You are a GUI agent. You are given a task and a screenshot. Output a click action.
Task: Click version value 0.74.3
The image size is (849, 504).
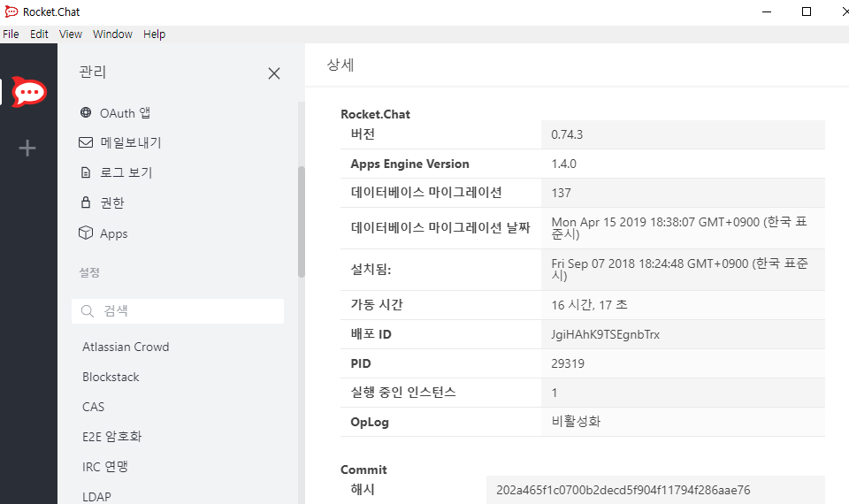pyautogui.click(x=567, y=134)
